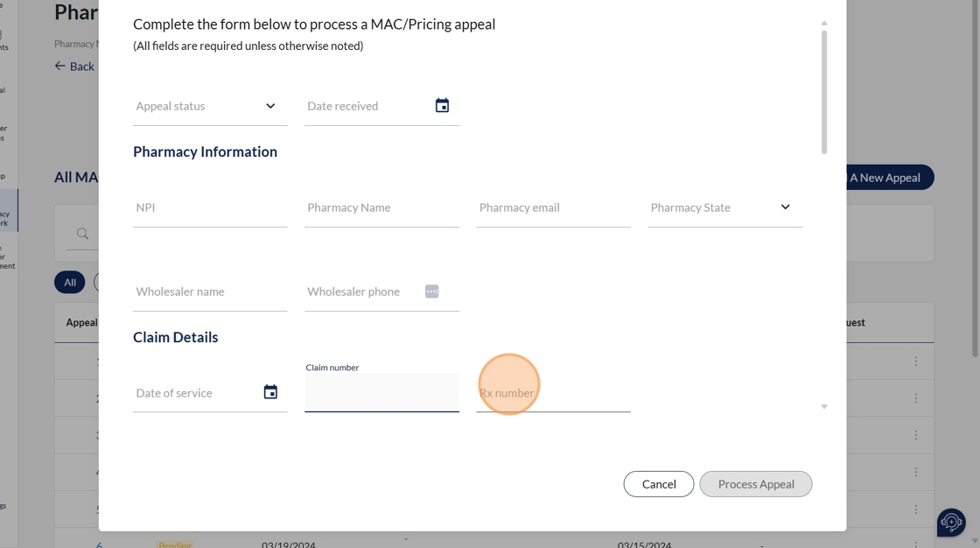Focus the Pharmacy Name field
This screenshot has height=548, width=980.
click(x=381, y=208)
